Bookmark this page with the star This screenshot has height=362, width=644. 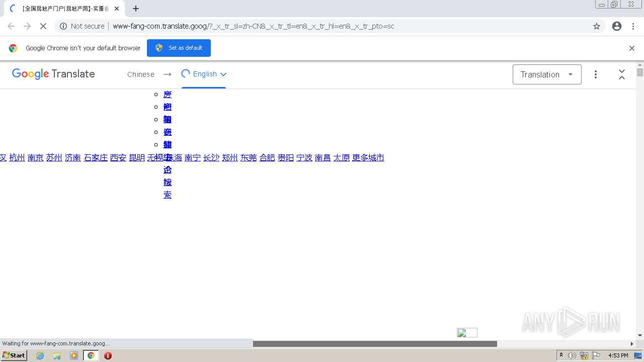tap(597, 26)
